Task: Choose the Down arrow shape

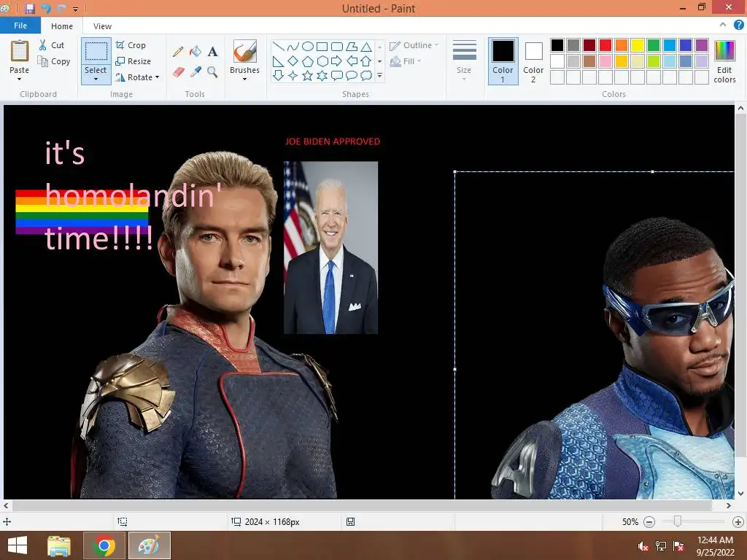Action: point(278,75)
